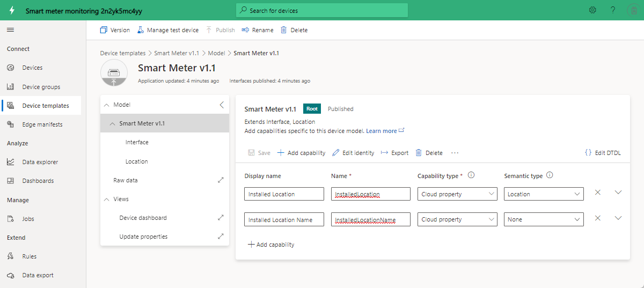Click the Version toolbar button
Screen dimensions: 644x288
click(x=115, y=30)
